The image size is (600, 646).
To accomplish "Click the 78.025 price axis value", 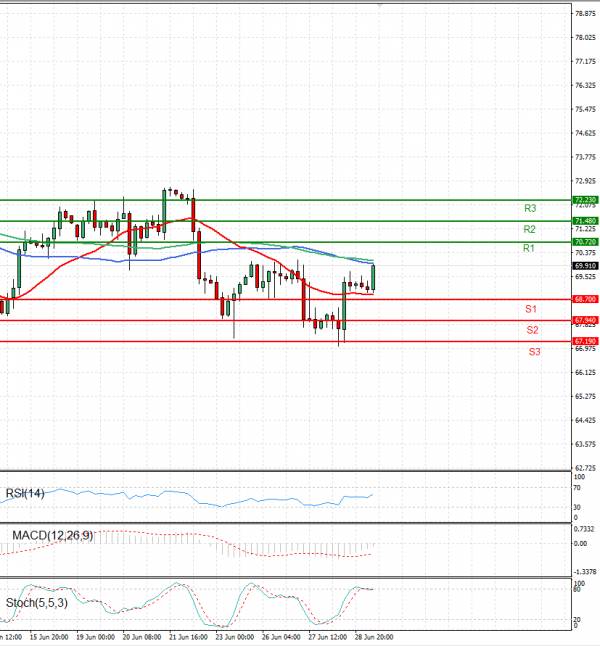I will pos(585,37).
